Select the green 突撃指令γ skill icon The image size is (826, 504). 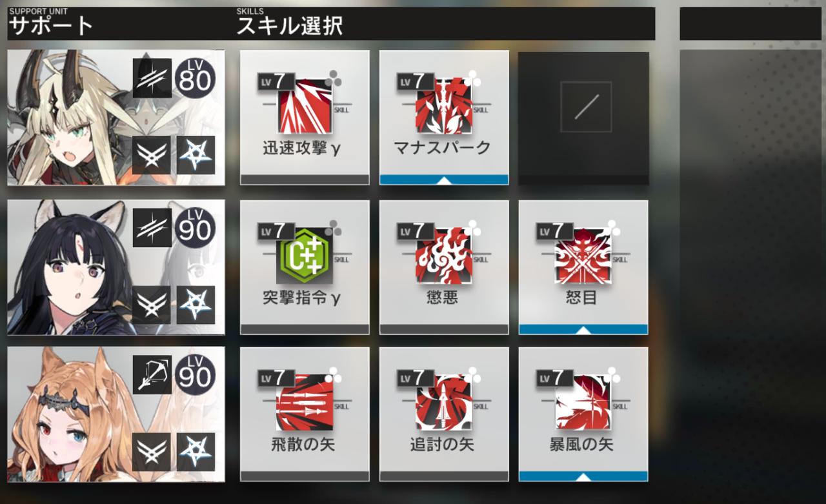coord(305,255)
